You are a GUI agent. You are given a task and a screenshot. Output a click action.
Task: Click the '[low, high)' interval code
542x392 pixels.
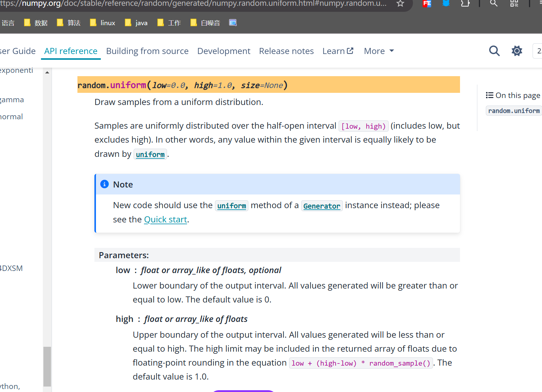pyautogui.click(x=363, y=126)
